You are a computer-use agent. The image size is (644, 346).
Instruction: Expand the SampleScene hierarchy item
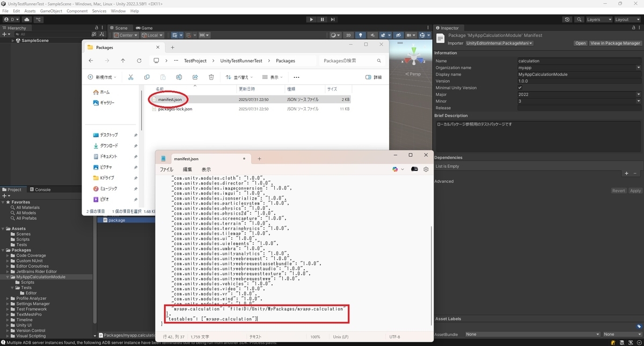click(13, 41)
